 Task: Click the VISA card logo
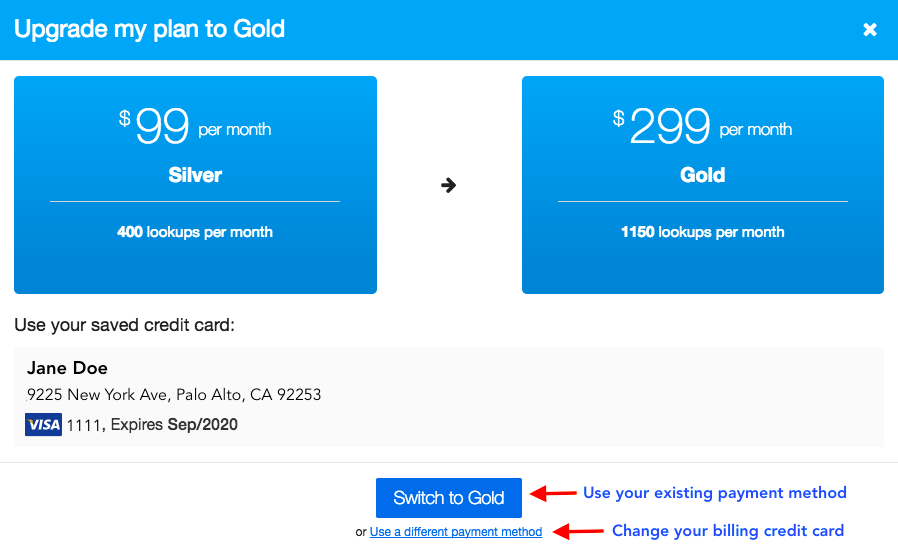point(44,424)
